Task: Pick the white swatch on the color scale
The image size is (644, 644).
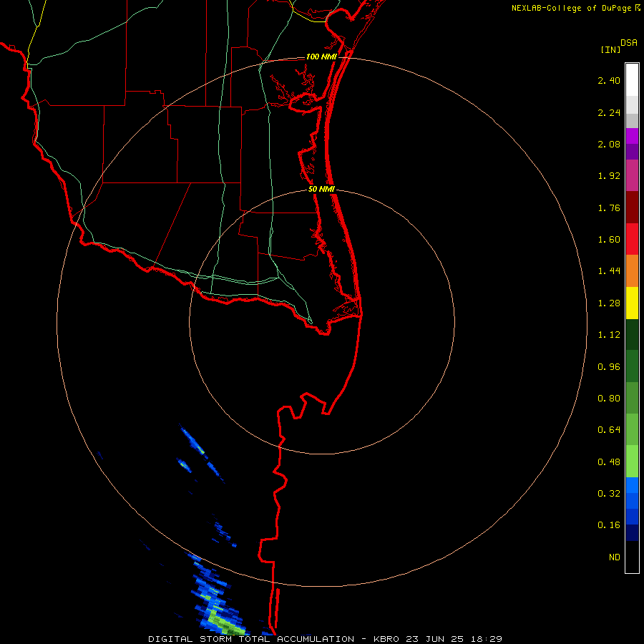Action: click(632, 80)
